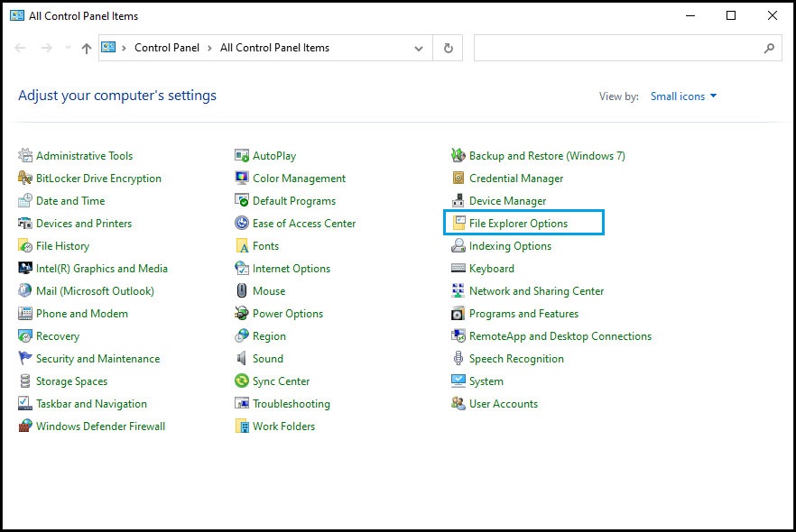Image resolution: width=796 pixels, height=532 pixels.
Task: Click the All Control Panel Items breadcrumb
Action: coord(274,48)
